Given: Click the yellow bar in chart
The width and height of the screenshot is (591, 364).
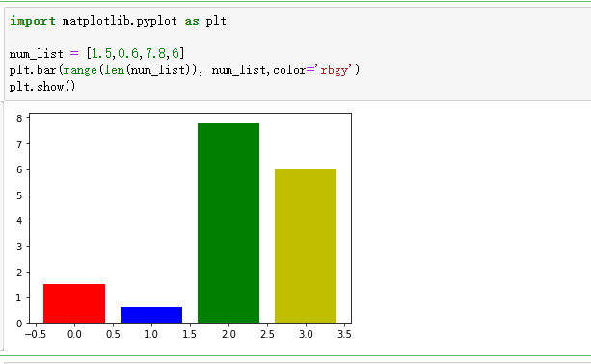Looking at the screenshot, I should click(x=306, y=247).
